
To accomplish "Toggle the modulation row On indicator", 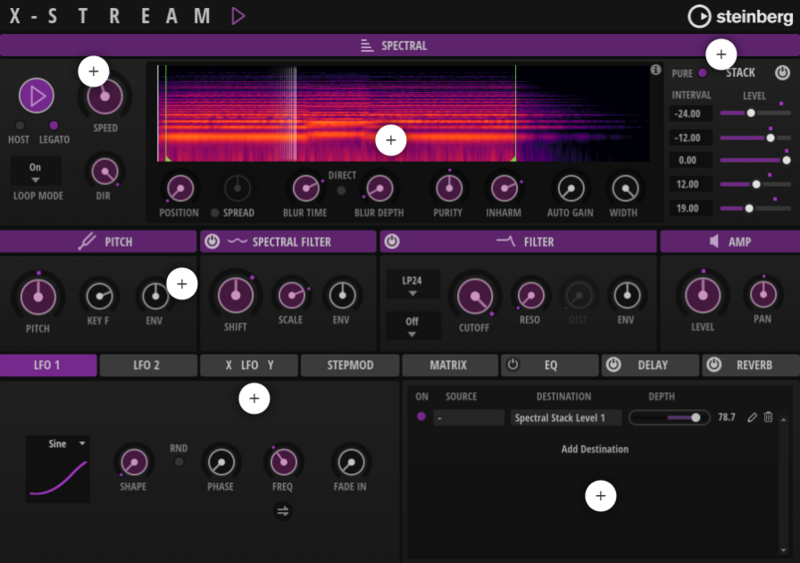I will coord(421,417).
